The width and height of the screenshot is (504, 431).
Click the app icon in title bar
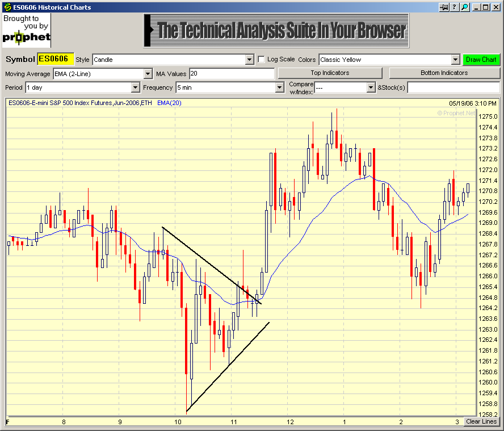point(8,7)
